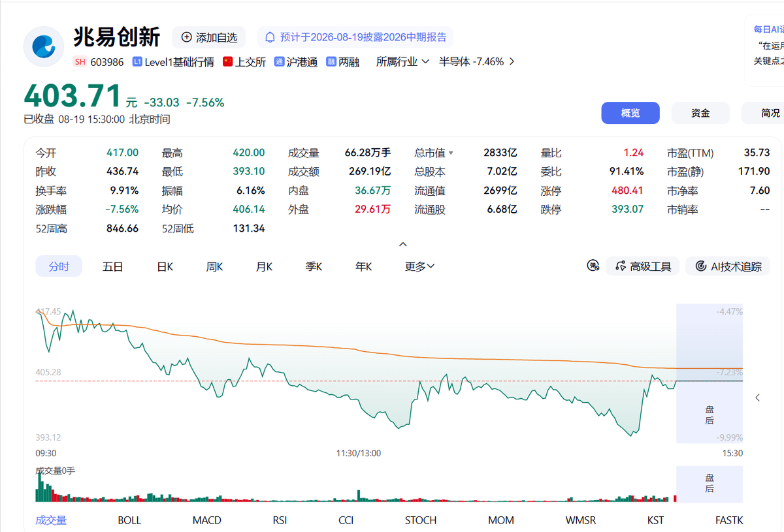Click the tool icon in 高级工具 button
784x532 pixels.
621,266
